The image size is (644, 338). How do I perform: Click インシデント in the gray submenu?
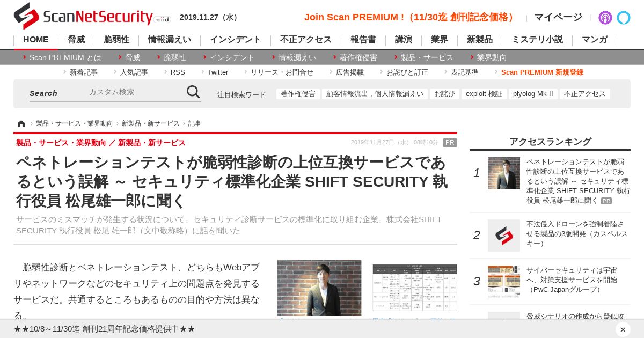coord(232,57)
